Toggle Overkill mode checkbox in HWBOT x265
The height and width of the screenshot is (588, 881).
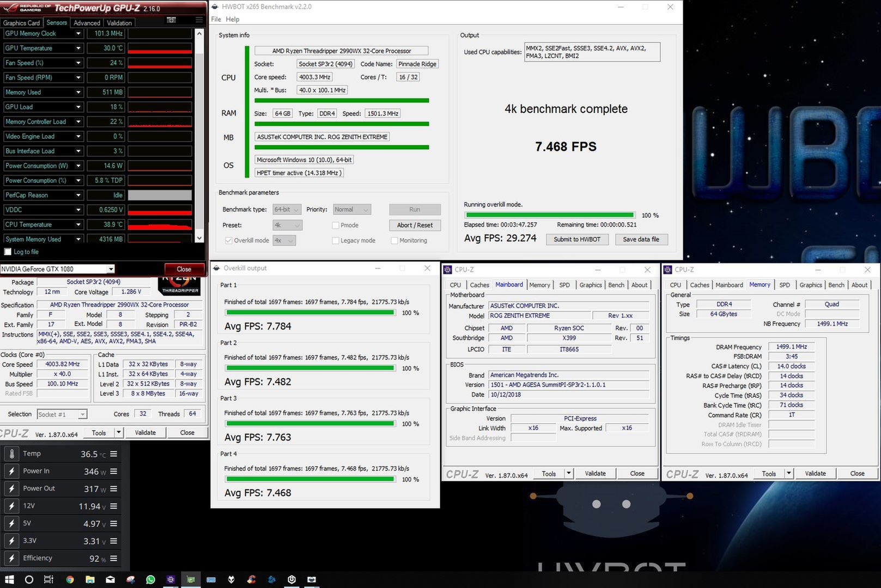(x=229, y=241)
